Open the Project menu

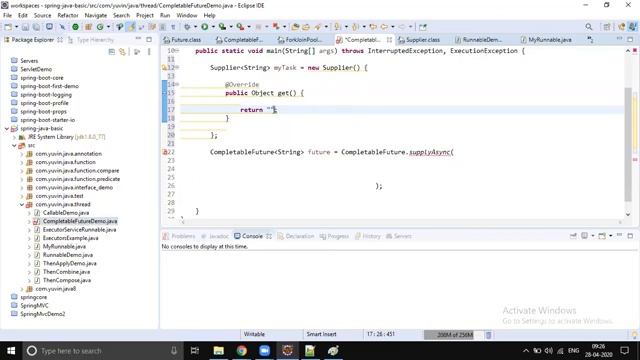145,16
